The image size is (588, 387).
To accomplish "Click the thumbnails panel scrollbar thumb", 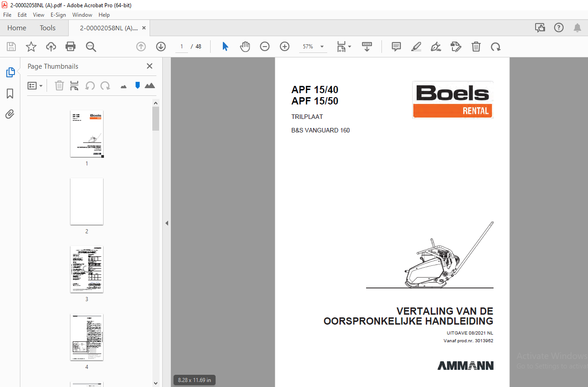I will (156, 119).
